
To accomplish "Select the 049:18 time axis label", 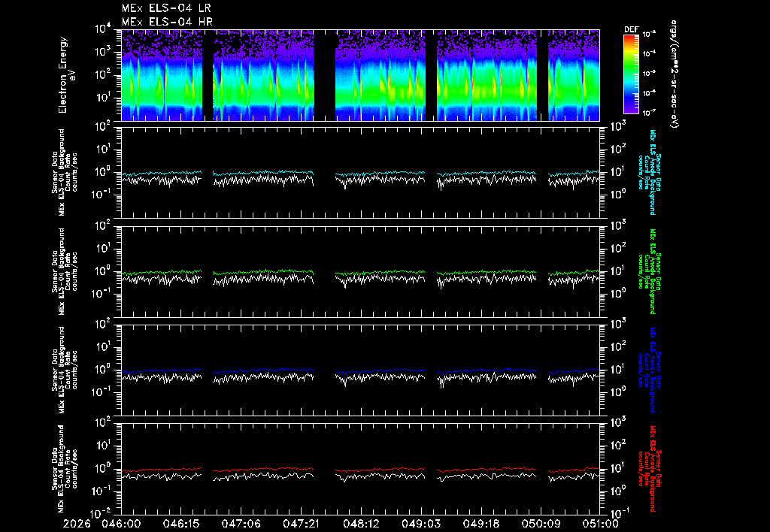I will (480, 524).
